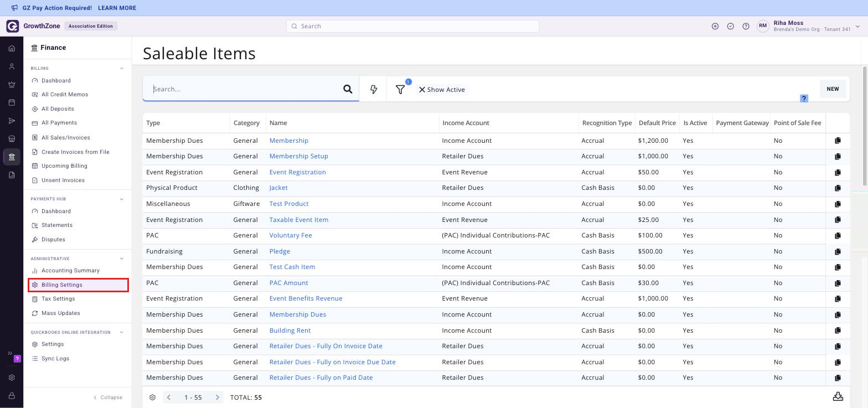Image resolution: width=868 pixels, height=408 pixels.
Task: Open the grid settings gear near pagination
Action: pos(152,397)
